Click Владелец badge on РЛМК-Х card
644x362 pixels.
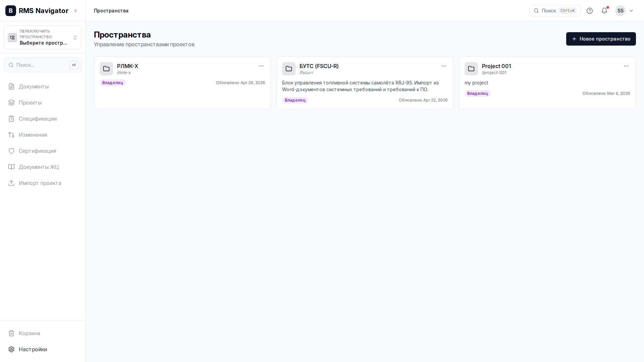tap(113, 83)
